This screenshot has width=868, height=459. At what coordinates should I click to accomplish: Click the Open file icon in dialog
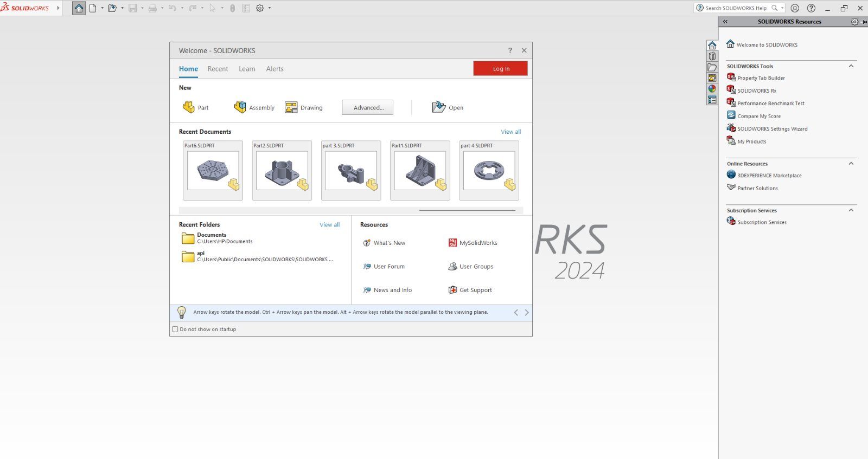tap(438, 107)
